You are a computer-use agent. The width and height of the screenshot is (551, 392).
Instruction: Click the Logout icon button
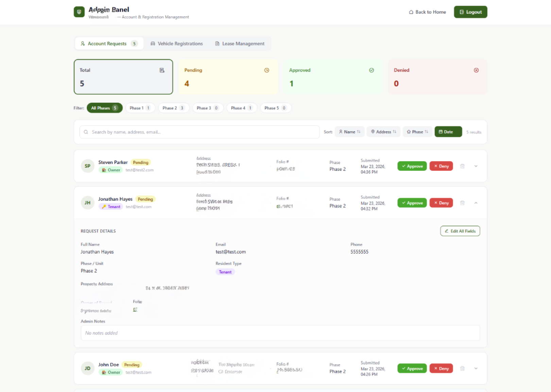coord(462,12)
